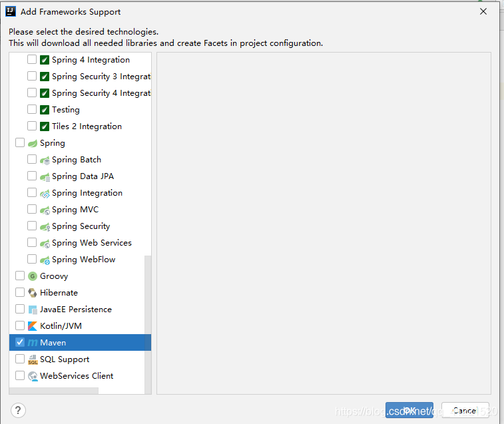Click the green check icon beside Testing
The width and height of the screenshot is (504, 424).
(x=45, y=110)
